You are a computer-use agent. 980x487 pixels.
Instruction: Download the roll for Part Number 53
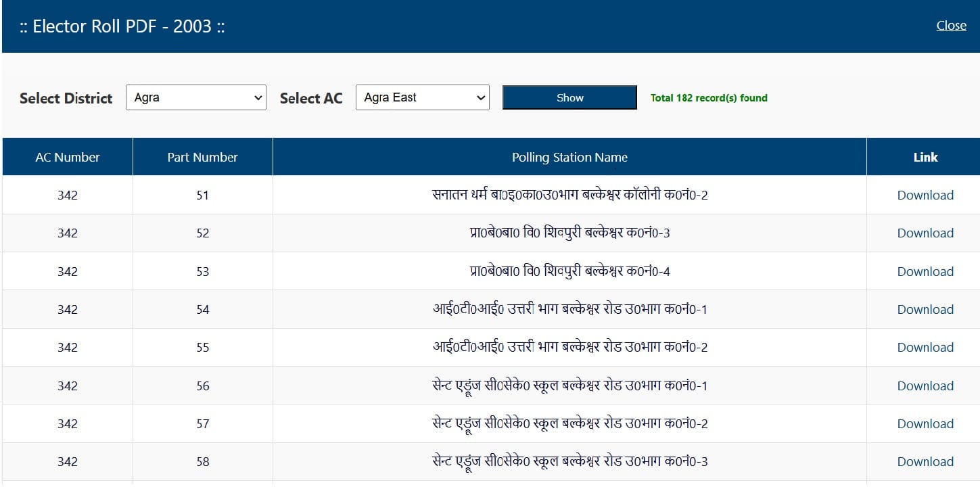pos(925,271)
